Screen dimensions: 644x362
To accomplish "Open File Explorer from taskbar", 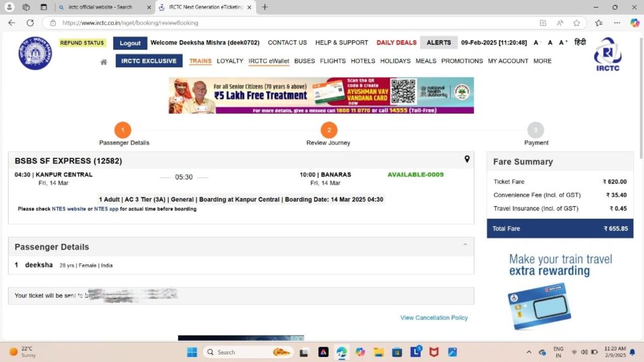I will (379, 352).
